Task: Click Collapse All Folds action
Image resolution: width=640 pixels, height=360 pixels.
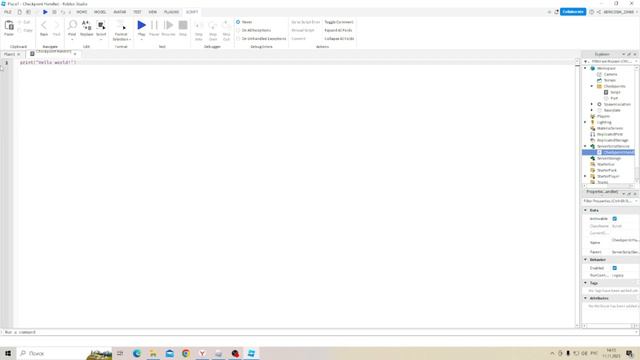Action: click(x=339, y=38)
